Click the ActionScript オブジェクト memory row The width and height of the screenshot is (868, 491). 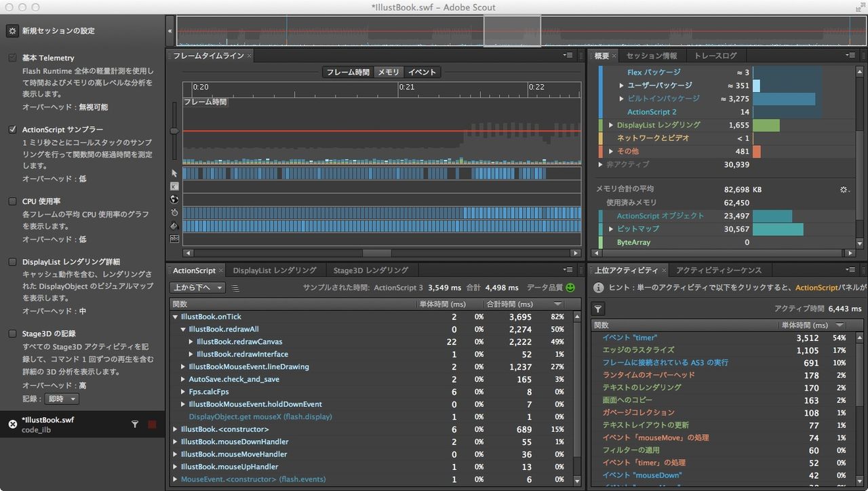pyautogui.click(x=725, y=216)
